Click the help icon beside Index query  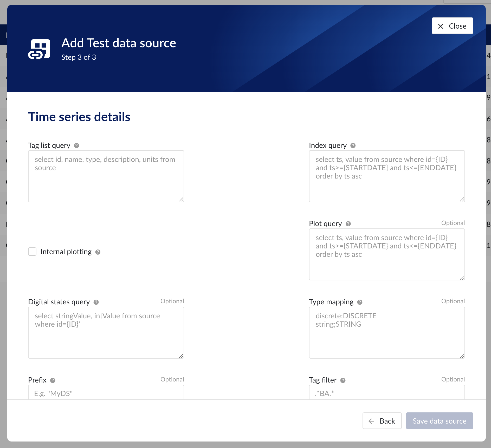(353, 146)
